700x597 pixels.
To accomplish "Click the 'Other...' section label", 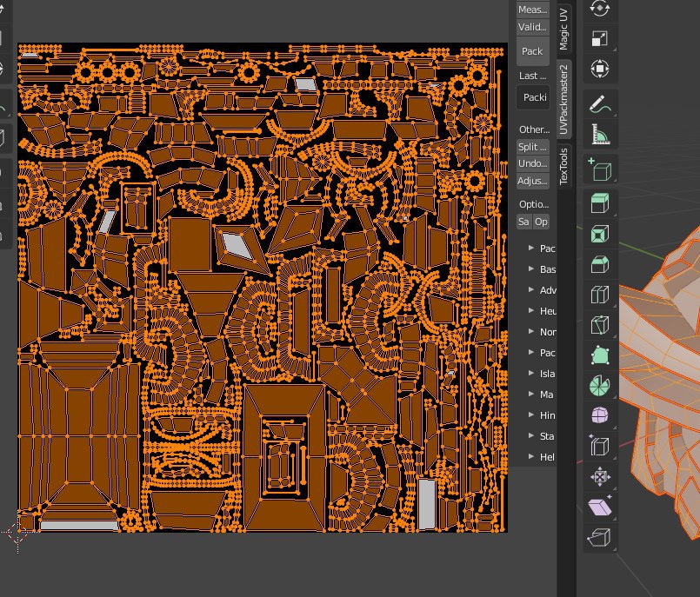I will click(534, 129).
